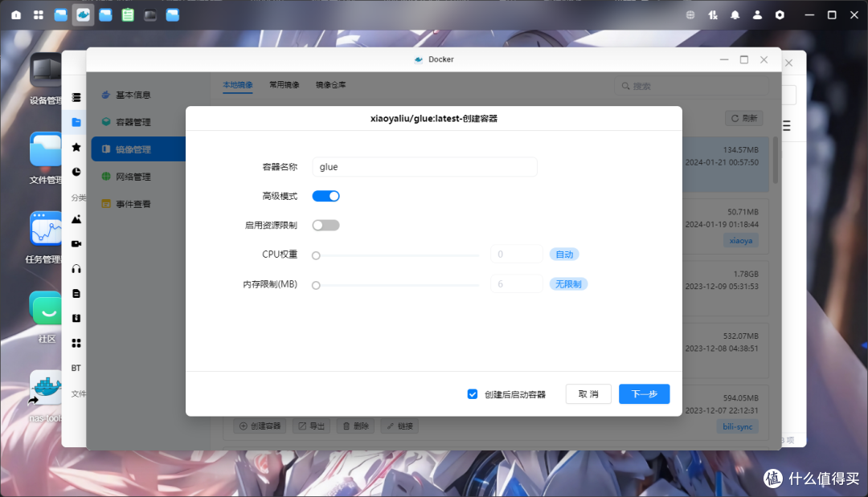
Task: Click the xiaoya tag on image row
Action: (x=741, y=241)
